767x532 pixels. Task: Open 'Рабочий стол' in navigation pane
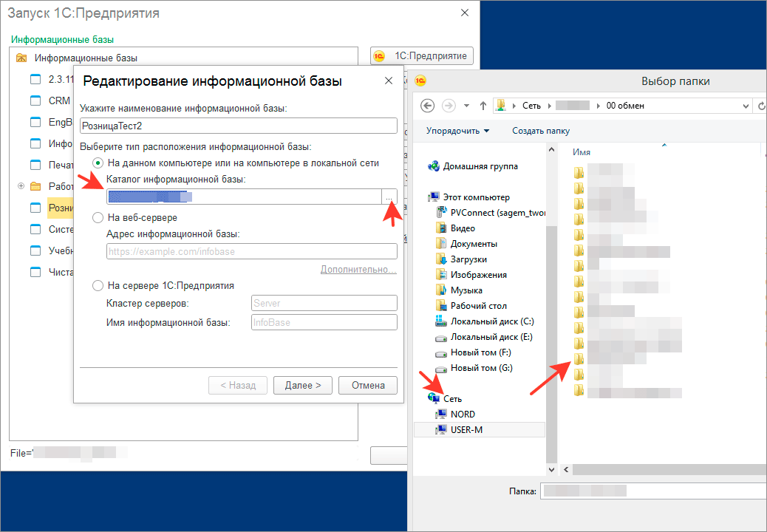[x=471, y=306]
